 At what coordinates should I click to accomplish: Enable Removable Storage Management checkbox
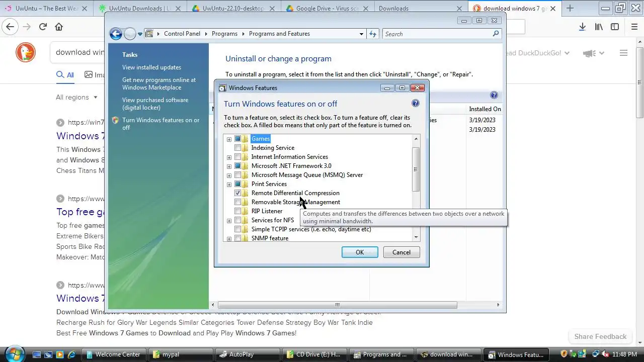tap(238, 202)
